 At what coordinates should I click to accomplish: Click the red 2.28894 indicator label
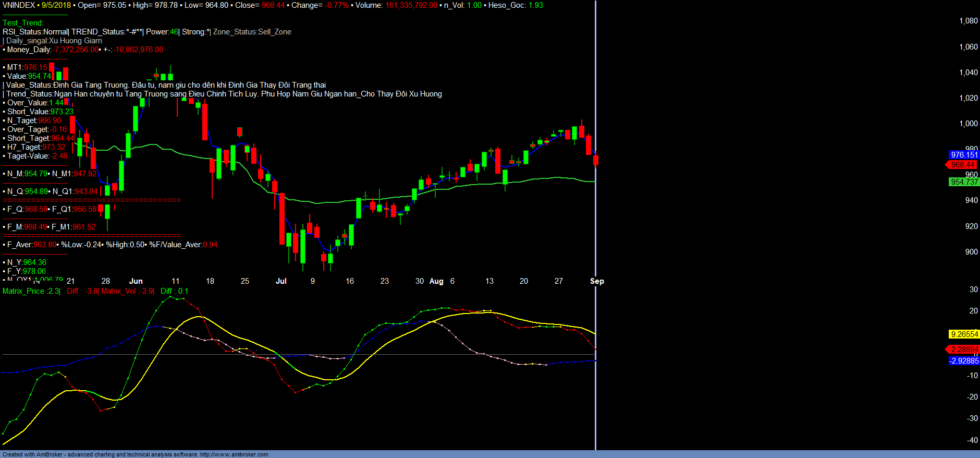coord(964,349)
